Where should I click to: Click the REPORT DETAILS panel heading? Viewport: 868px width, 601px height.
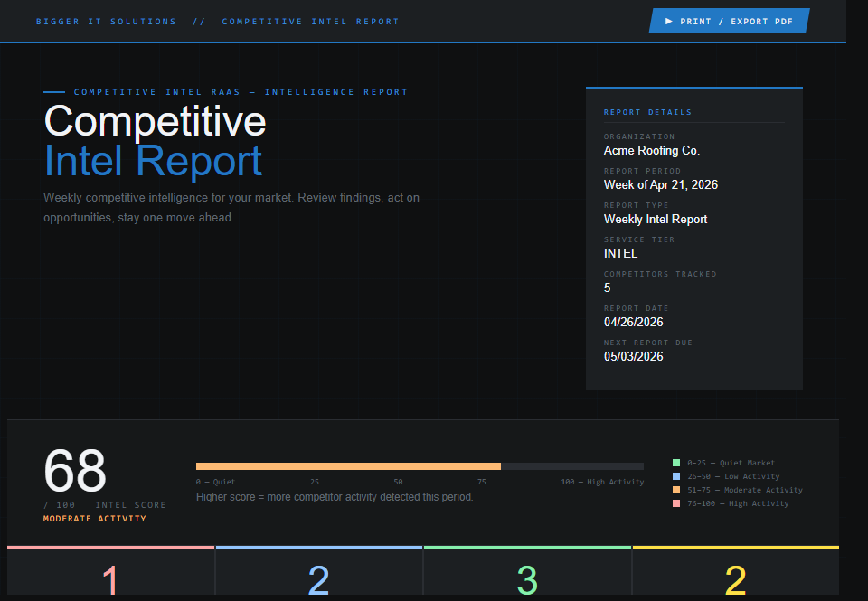point(647,112)
